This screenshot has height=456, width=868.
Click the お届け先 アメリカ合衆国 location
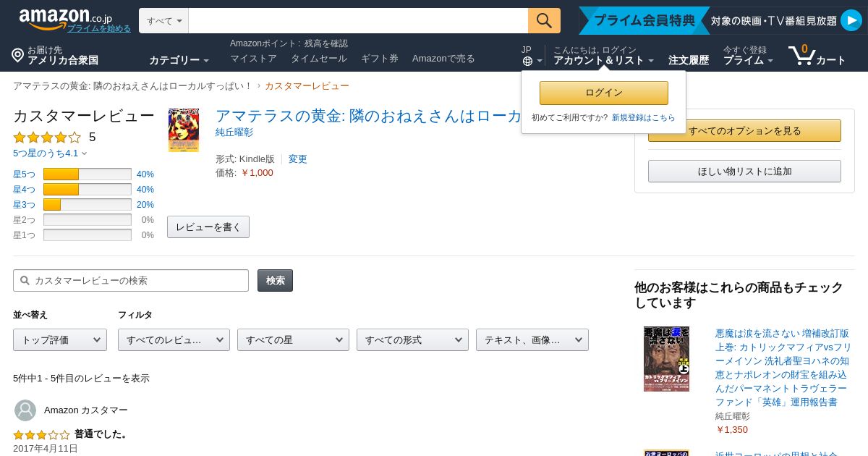(55, 55)
